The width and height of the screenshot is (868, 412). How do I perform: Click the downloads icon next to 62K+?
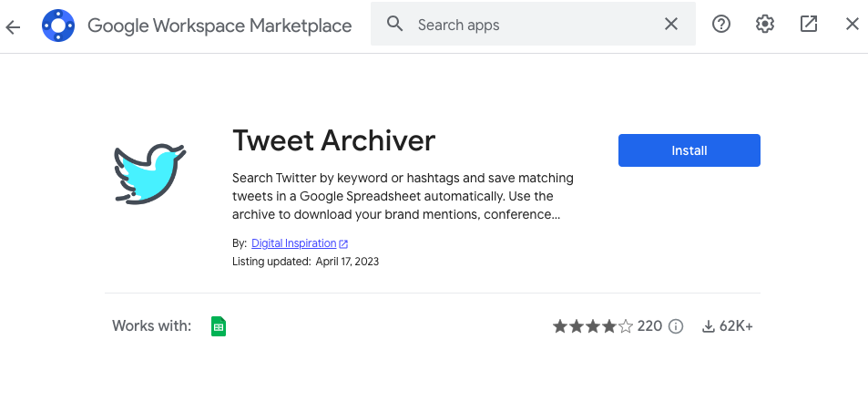tap(708, 326)
